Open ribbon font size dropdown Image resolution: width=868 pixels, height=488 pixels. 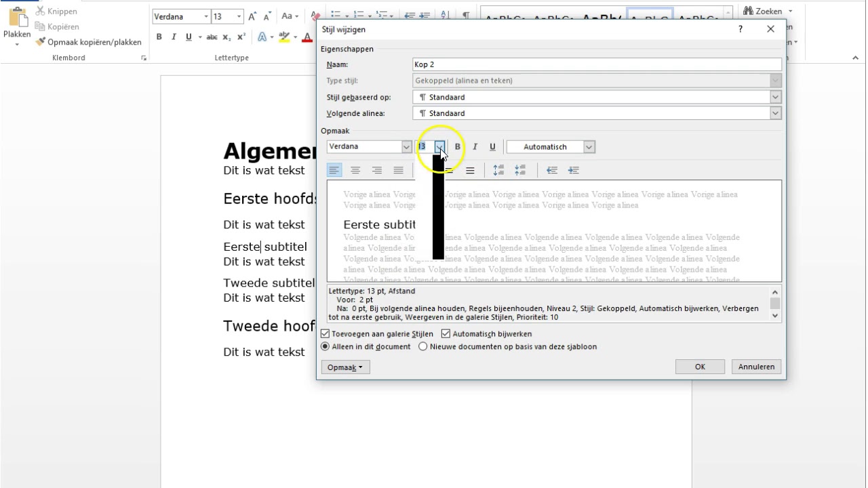pos(239,16)
